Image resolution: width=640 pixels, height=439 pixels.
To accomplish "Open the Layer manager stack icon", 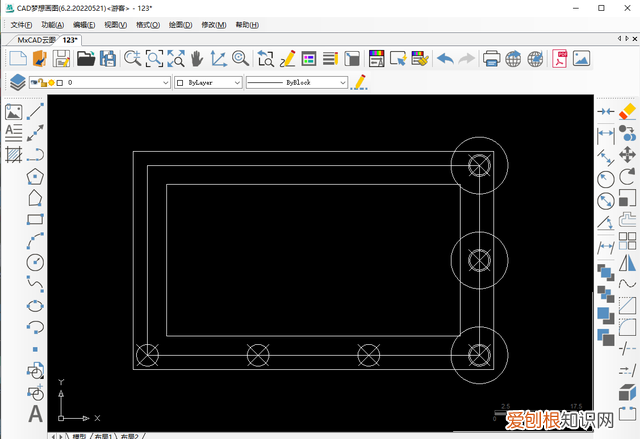I will click(16, 82).
